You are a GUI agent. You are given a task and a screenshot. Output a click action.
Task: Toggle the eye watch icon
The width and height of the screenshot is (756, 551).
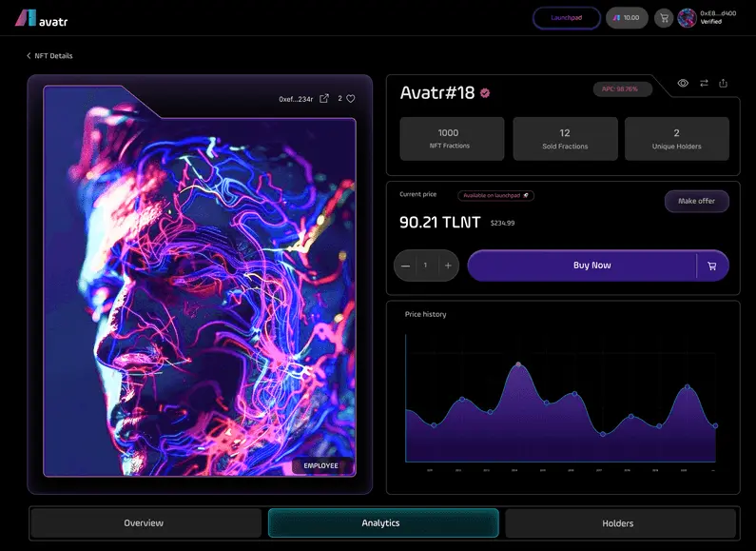pyautogui.click(x=683, y=84)
